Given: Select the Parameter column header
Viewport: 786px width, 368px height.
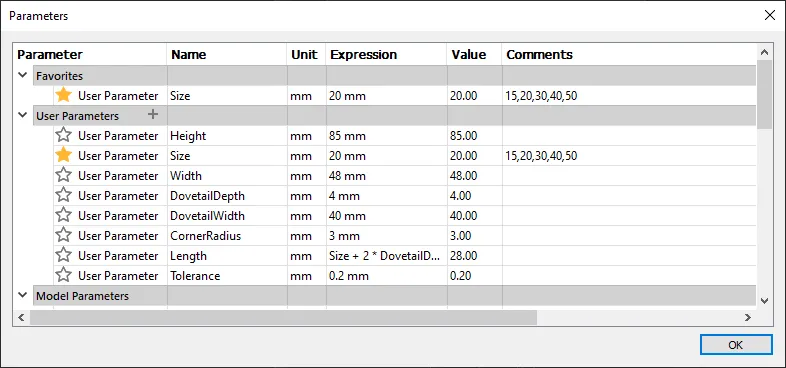Looking at the screenshot, I should 91,55.
